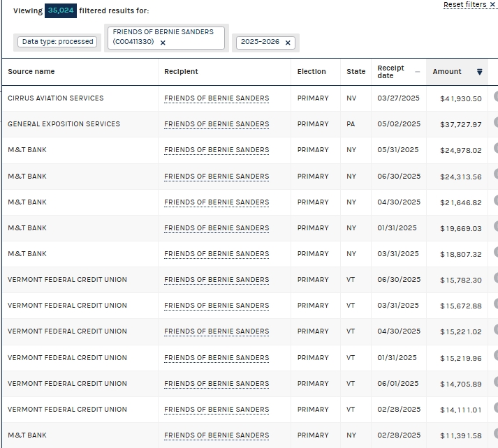Screen dimensions: 498x448
Task: Open recipient link for M&T Bank 01/31/2025 row
Action: (217, 228)
